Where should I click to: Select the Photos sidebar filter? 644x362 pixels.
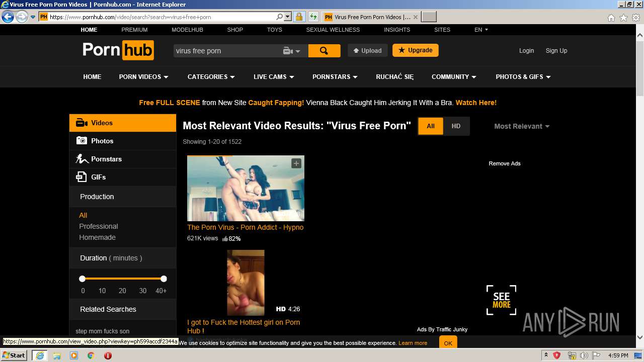[x=123, y=141]
